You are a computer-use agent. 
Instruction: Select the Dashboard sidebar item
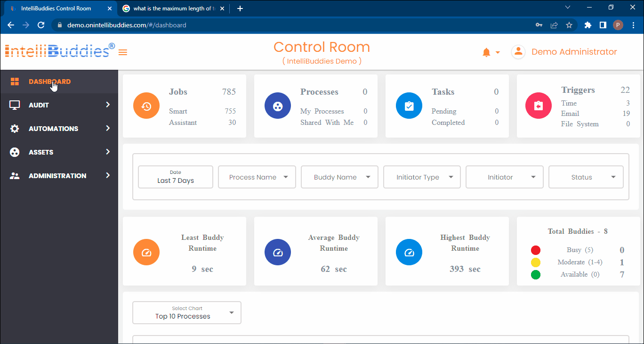pyautogui.click(x=59, y=82)
